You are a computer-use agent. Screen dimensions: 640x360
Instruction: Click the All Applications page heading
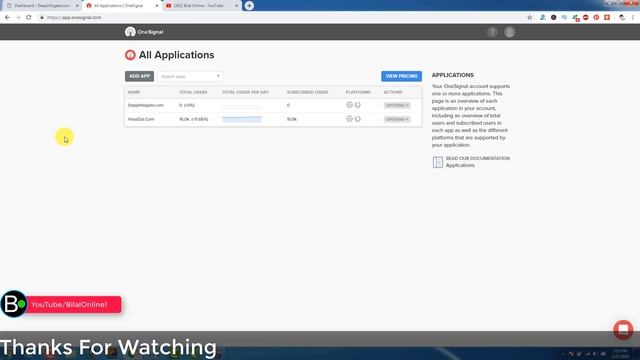point(176,55)
